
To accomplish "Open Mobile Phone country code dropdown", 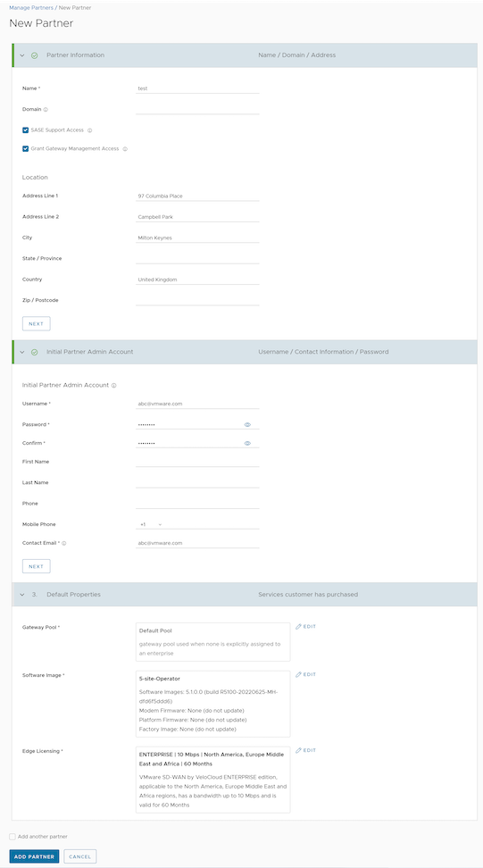I will (151, 524).
